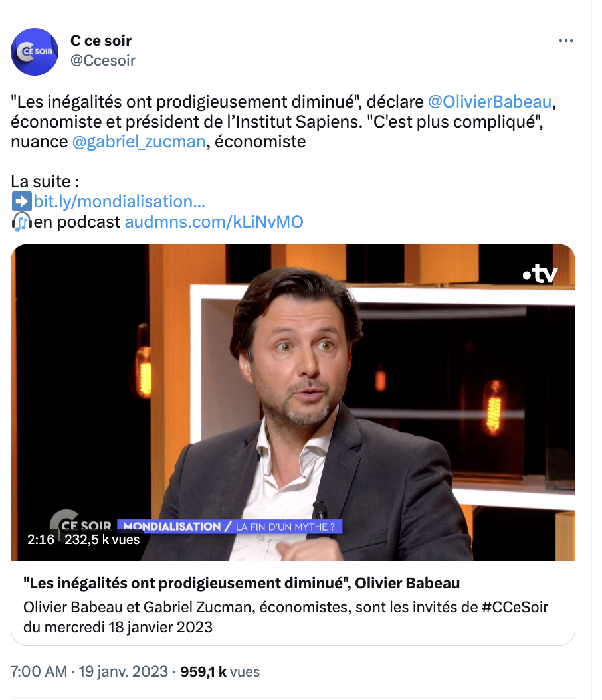Viewport: 602px width, 700px height.
Task: Click the blue arrow emoji before bit.ly link
Action: (x=21, y=202)
